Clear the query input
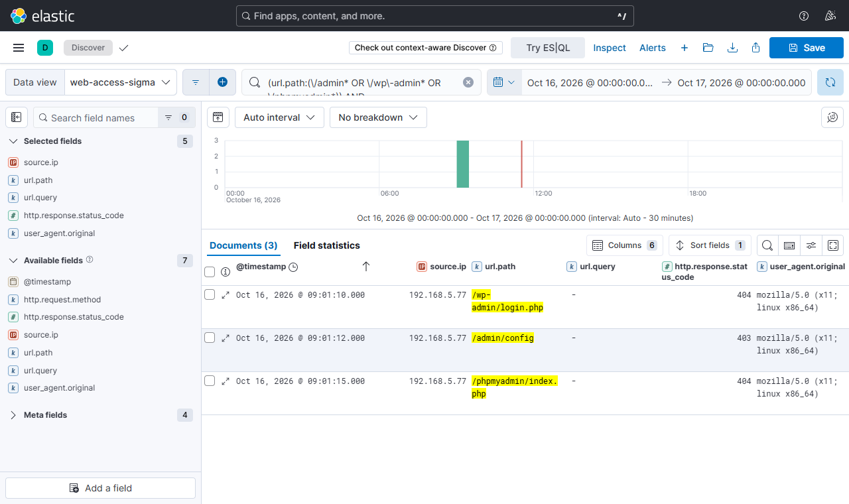 (468, 82)
